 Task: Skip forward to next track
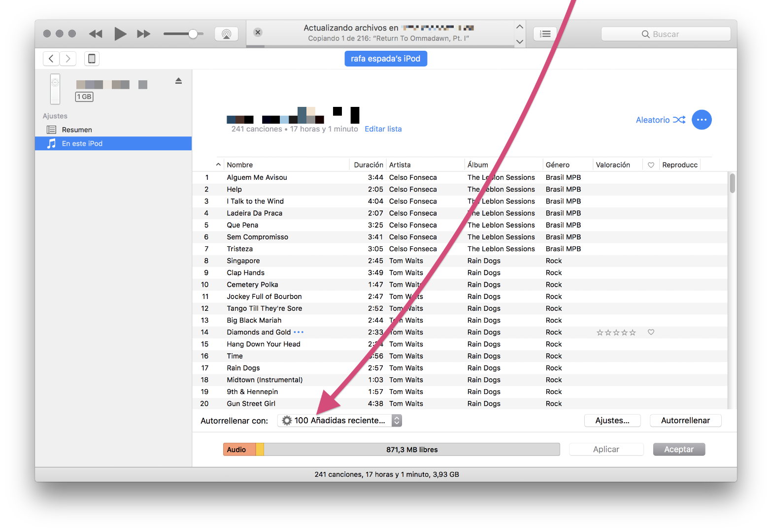tap(143, 33)
